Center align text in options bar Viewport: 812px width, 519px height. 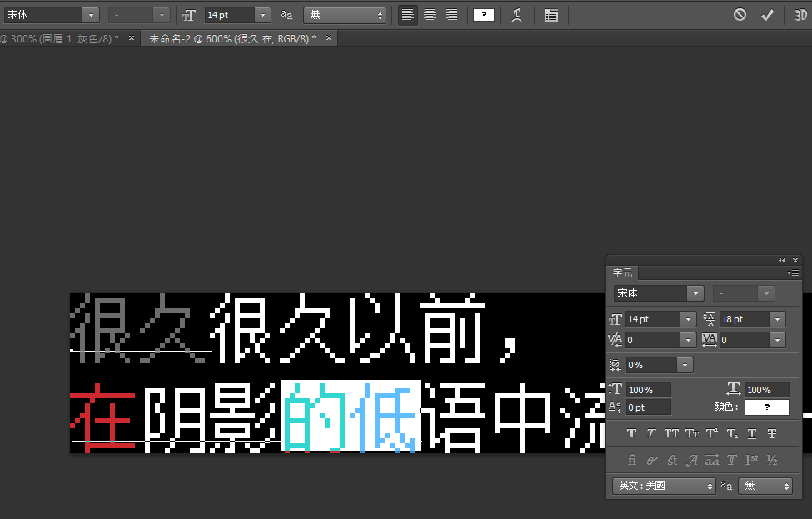[x=430, y=16]
